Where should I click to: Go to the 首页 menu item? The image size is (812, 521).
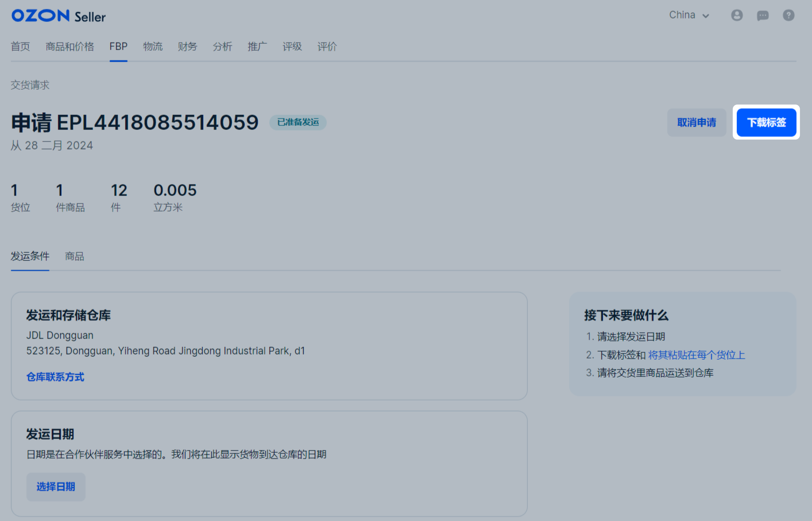tap(20, 46)
